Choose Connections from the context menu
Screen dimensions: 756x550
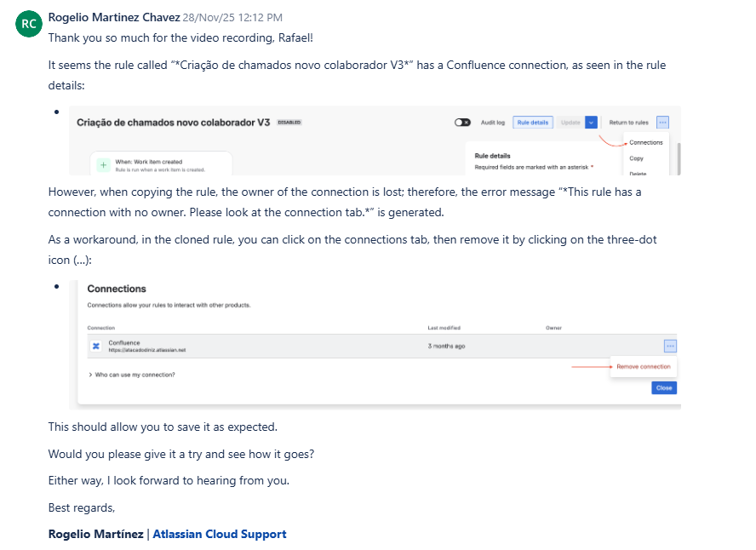[x=645, y=143]
